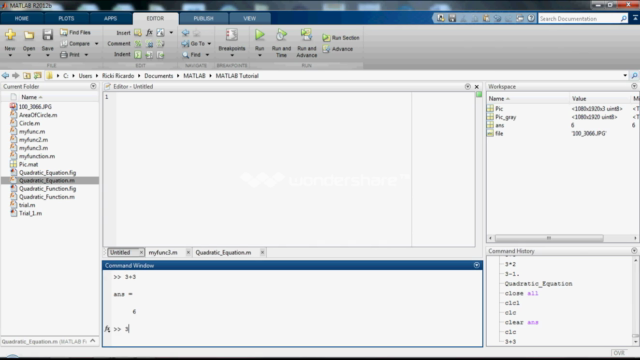
Task: Click the Run and Advance icon
Action: click(306, 35)
